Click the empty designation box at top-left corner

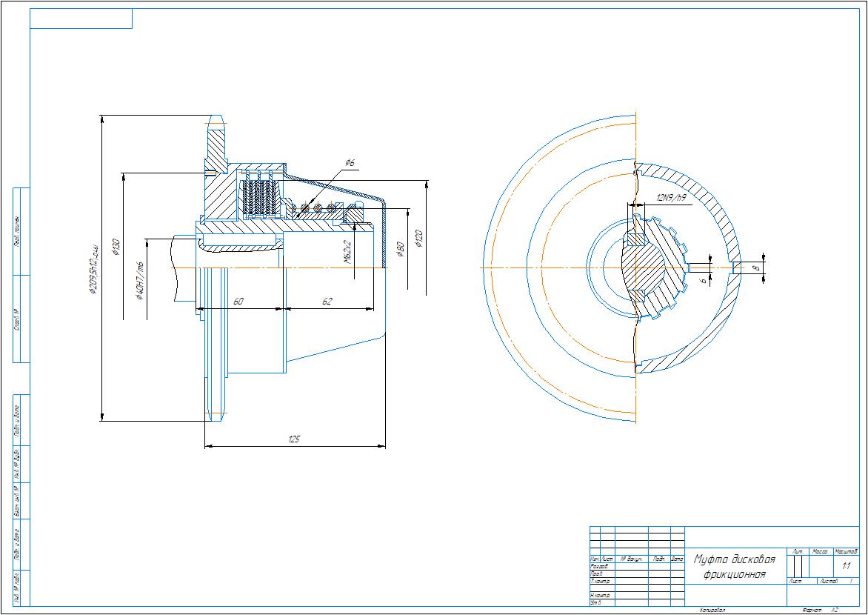81,19
